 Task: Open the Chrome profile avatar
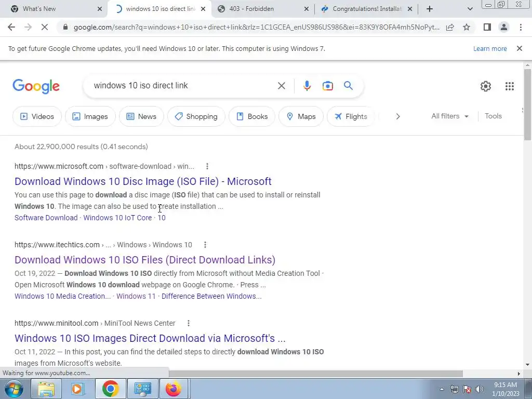504,27
